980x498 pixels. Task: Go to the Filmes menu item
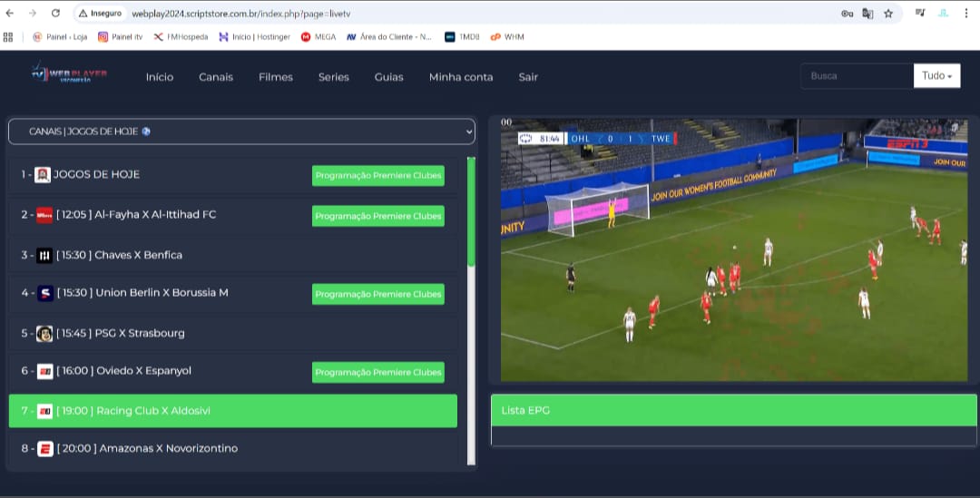(276, 77)
